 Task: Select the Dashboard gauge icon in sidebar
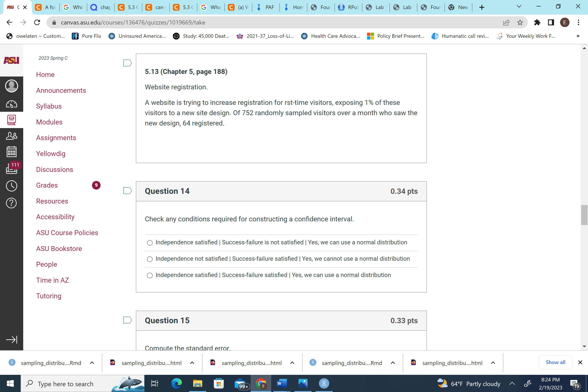[12, 104]
